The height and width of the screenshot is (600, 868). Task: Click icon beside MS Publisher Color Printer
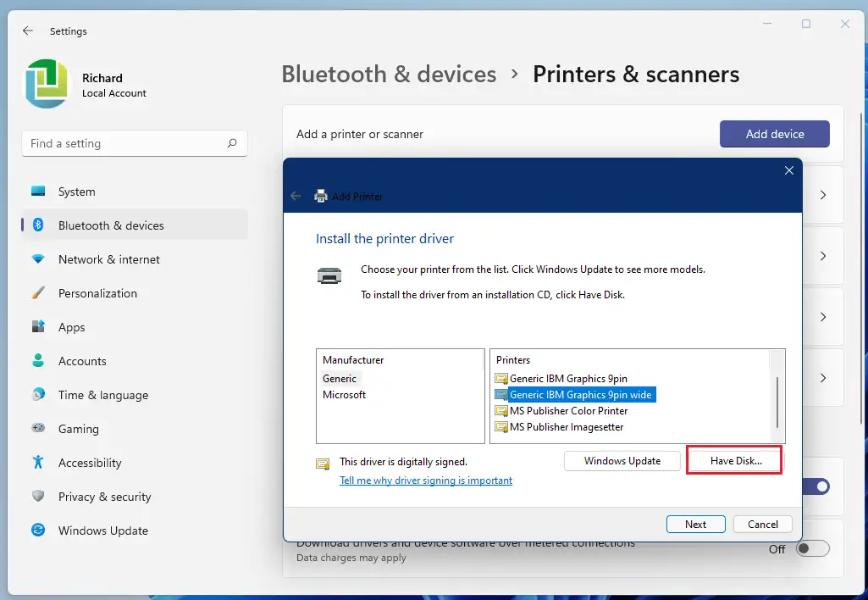[x=501, y=410]
